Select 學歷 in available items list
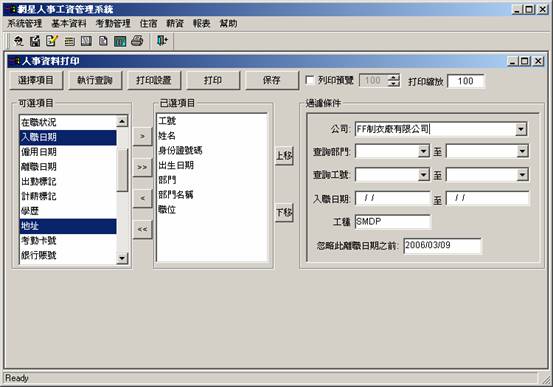The width and height of the screenshot is (553, 387). (68, 211)
